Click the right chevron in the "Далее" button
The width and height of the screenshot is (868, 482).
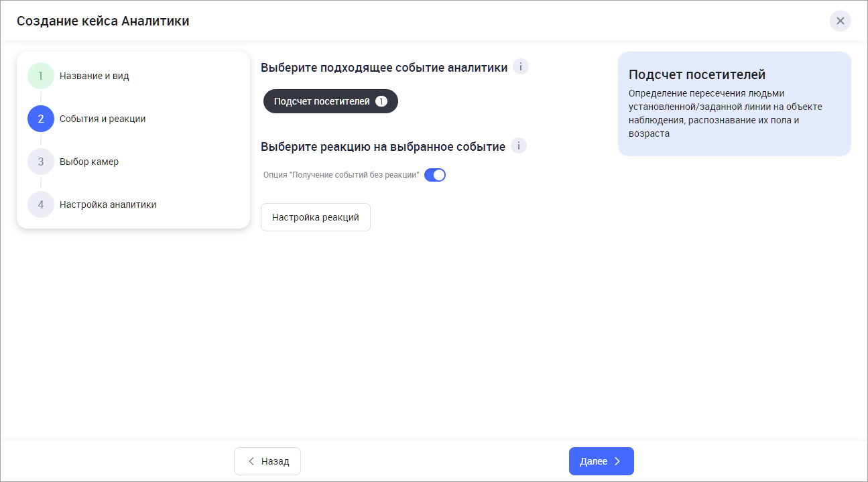(x=617, y=461)
